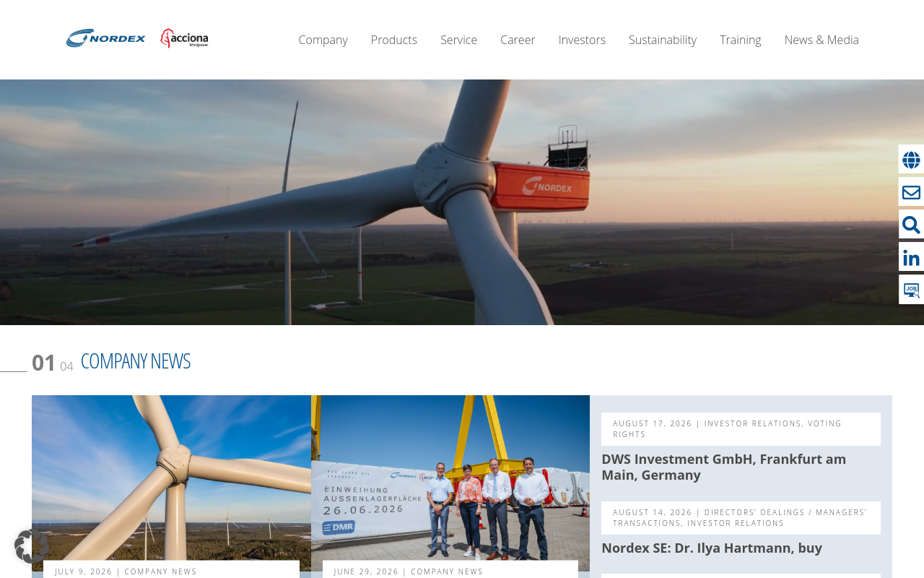Click the 'AUGUST 17, 2026' date label

click(653, 423)
